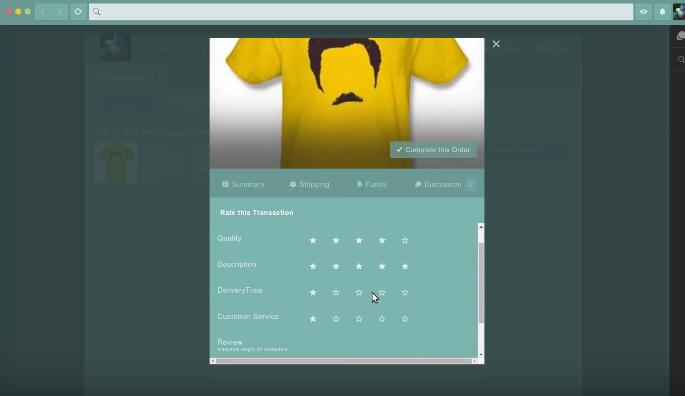Set DeliveryTime rating to five stars
The height and width of the screenshot is (396, 685).
tap(405, 292)
